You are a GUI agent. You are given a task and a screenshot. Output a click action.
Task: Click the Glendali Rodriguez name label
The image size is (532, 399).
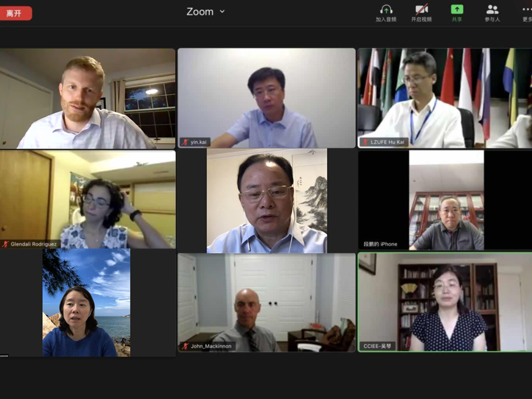pyautogui.click(x=34, y=244)
